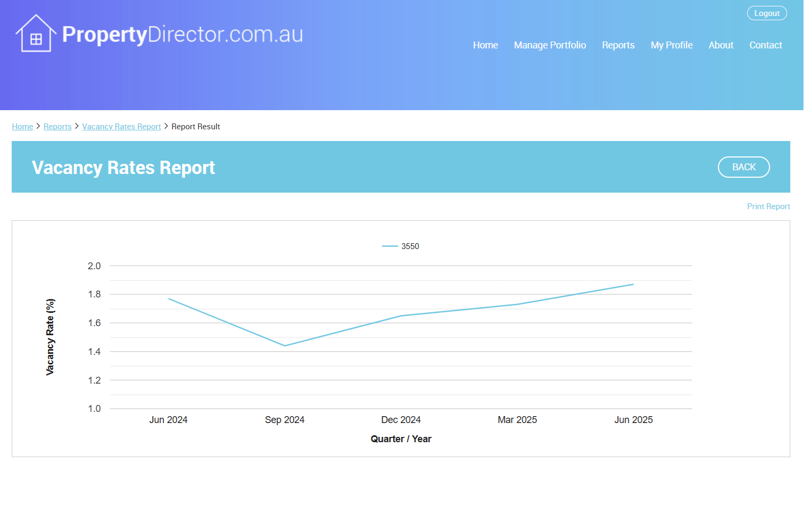Image resolution: width=812 pixels, height=530 pixels.
Task: Select the Sep 2024 low point on the line
Action: 285,346
